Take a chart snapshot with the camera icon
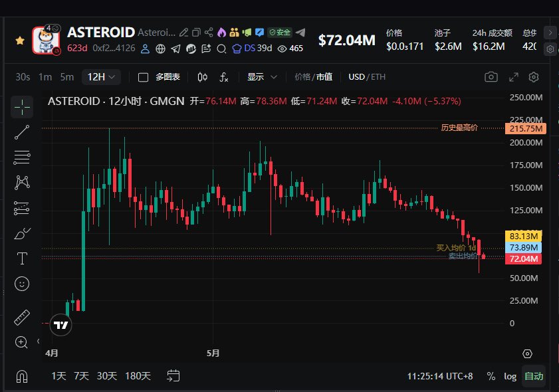The height and width of the screenshot is (392, 559). [491, 77]
